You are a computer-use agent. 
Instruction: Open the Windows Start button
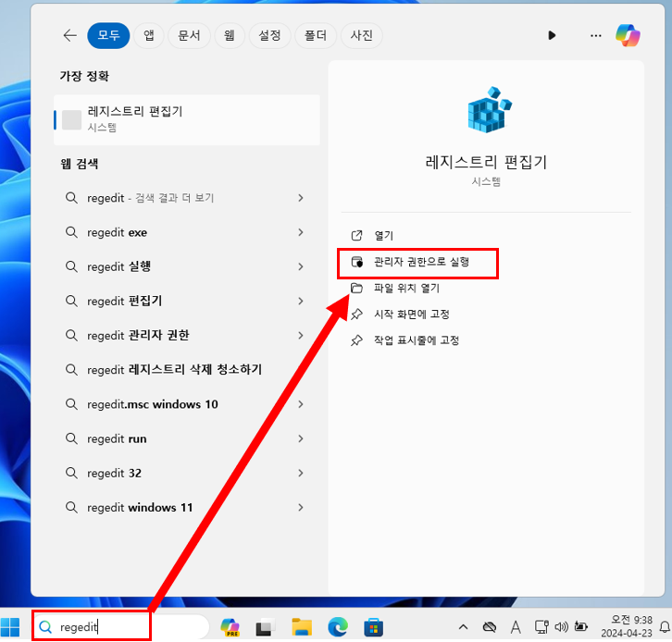point(10,627)
